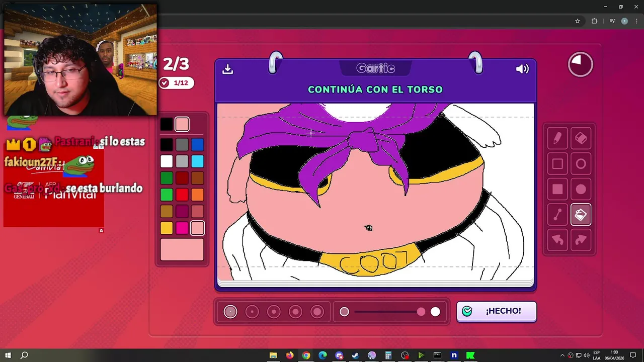This screenshot has width=644, height=362.
Task: Pick the orange color swatch
Action: (x=197, y=195)
